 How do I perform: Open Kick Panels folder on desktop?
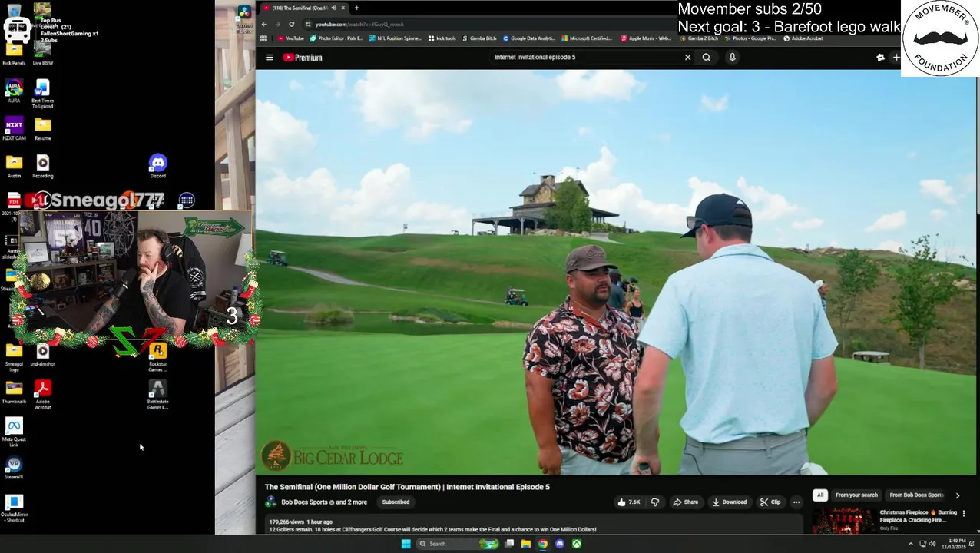coord(14,54)
